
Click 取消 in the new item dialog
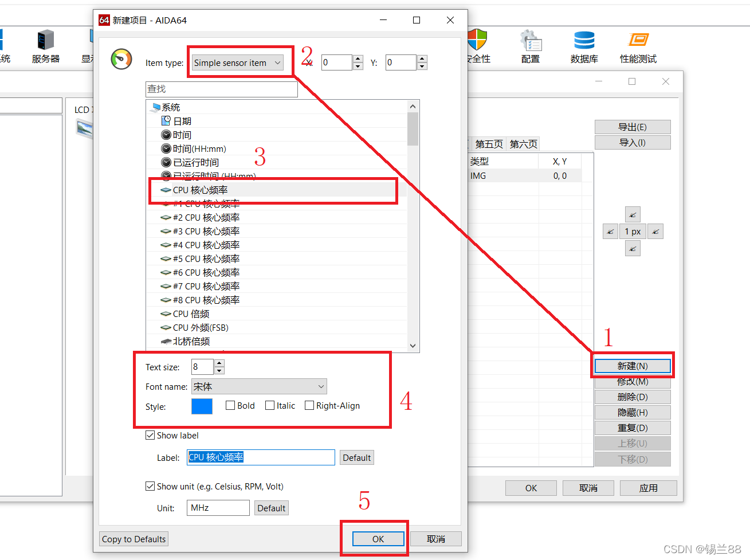click(436, 539)
